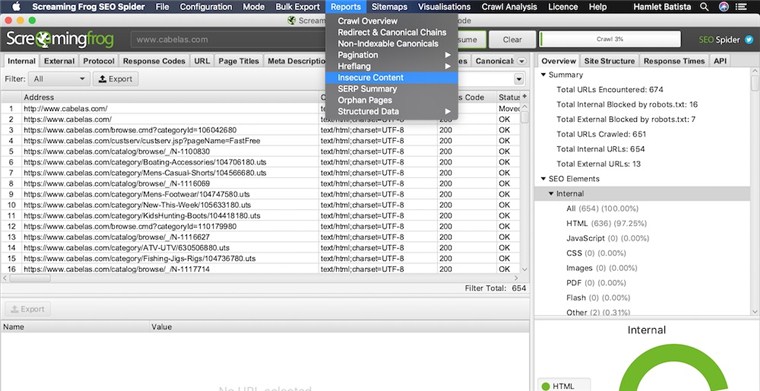Click the Clear button

click(512, 40)
